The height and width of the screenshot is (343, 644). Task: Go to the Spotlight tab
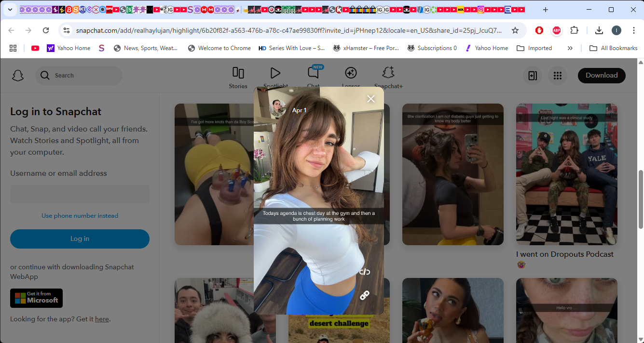click(275, 77)
